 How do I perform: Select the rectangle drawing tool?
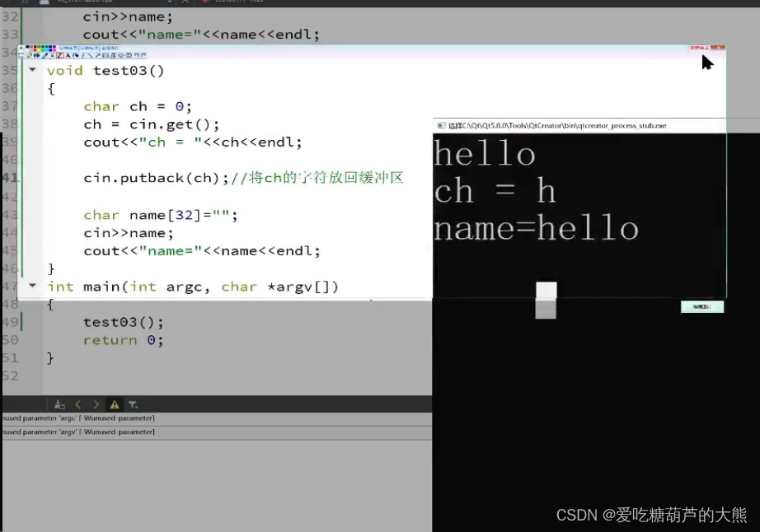(x=104, y=57)
